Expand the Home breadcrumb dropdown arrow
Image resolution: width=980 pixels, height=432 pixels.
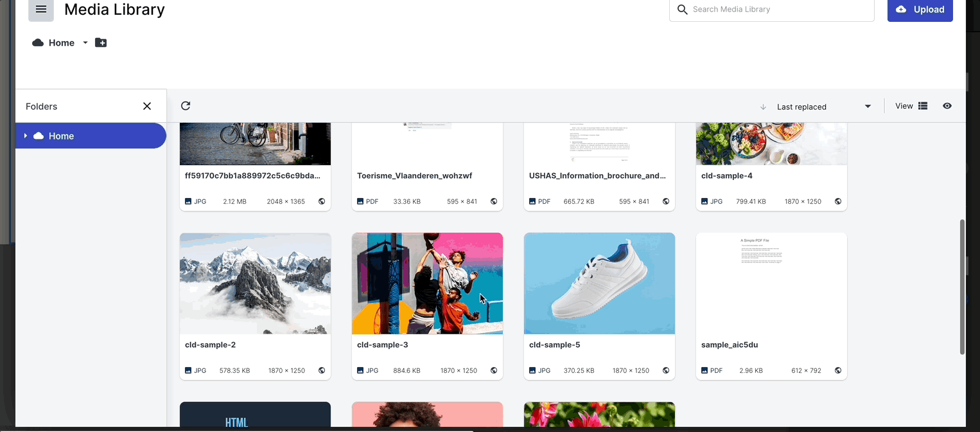coord(85,43)
